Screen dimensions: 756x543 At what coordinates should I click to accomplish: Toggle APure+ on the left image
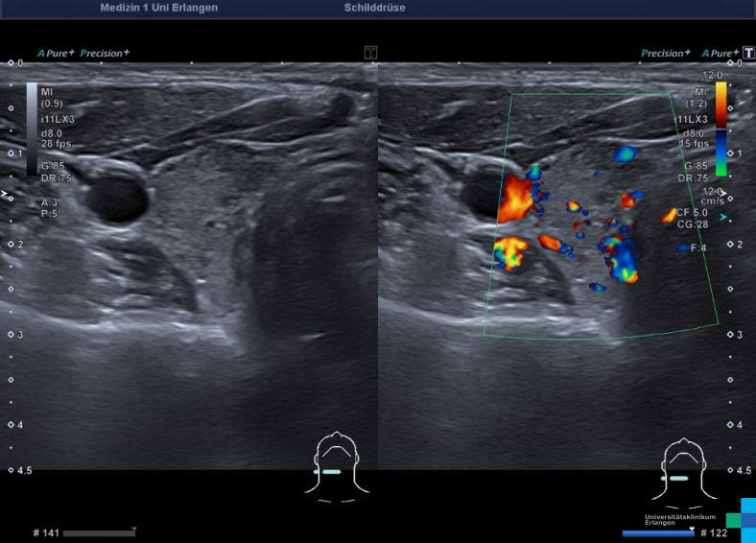pos(55,54)
